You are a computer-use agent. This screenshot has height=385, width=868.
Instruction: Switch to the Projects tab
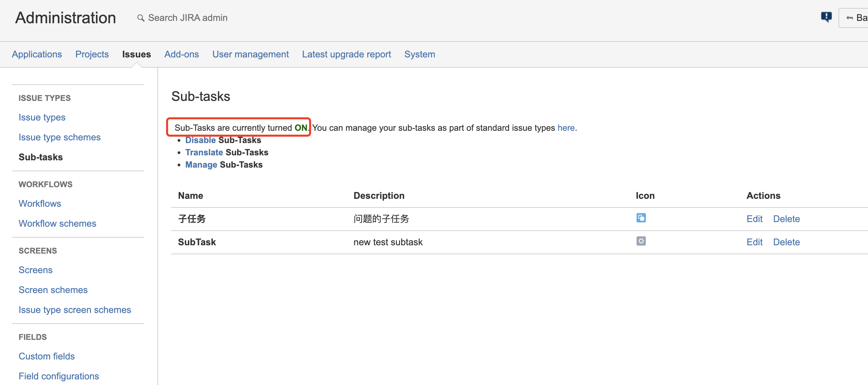click(92, 54)
